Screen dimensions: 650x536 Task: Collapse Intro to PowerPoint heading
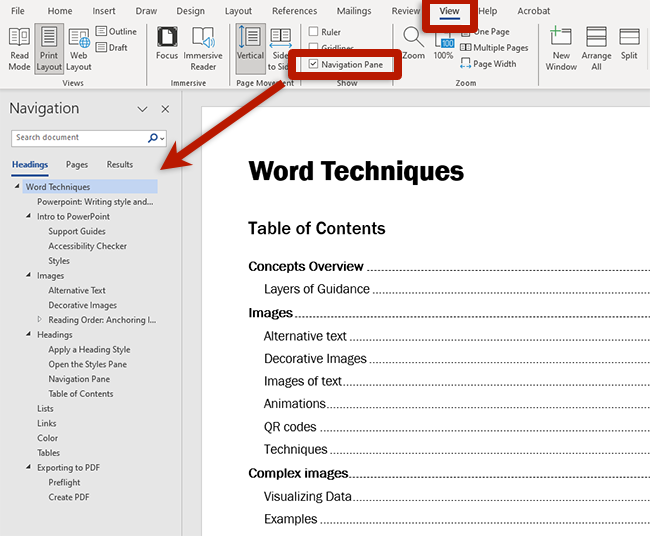tap(28, 216)
